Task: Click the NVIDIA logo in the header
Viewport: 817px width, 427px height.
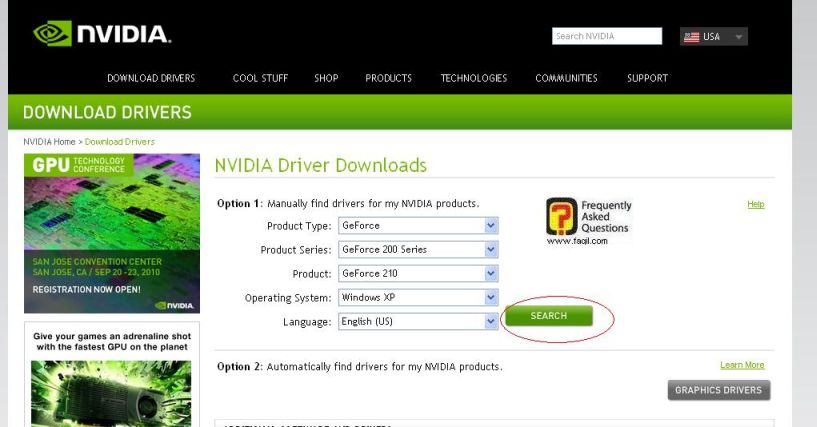Action: click(103, 35)
